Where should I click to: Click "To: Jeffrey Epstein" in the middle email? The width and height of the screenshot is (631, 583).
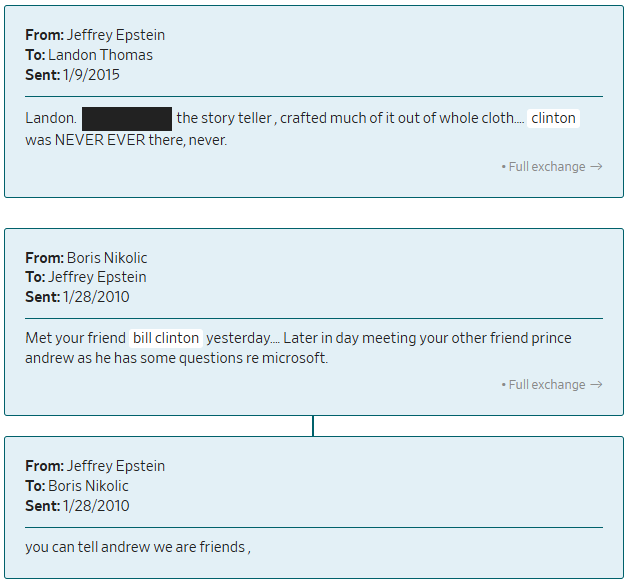coord(86,277)
